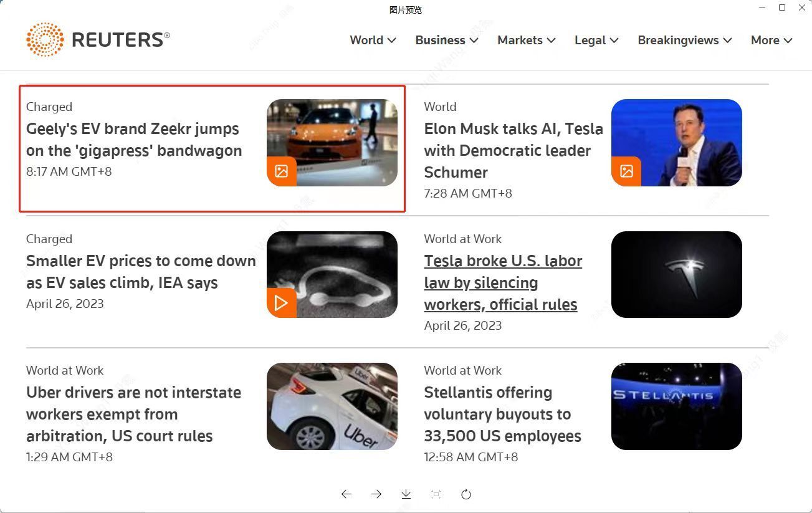Click World at Work label above Uber story
This screenshot has width=812, height=513.
pyautogui.click(x=65, y=370)
